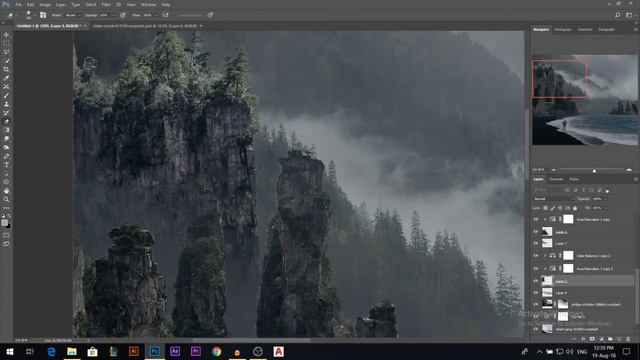Open the Filter menu
640x360 pixels.
tap(106, 4)
